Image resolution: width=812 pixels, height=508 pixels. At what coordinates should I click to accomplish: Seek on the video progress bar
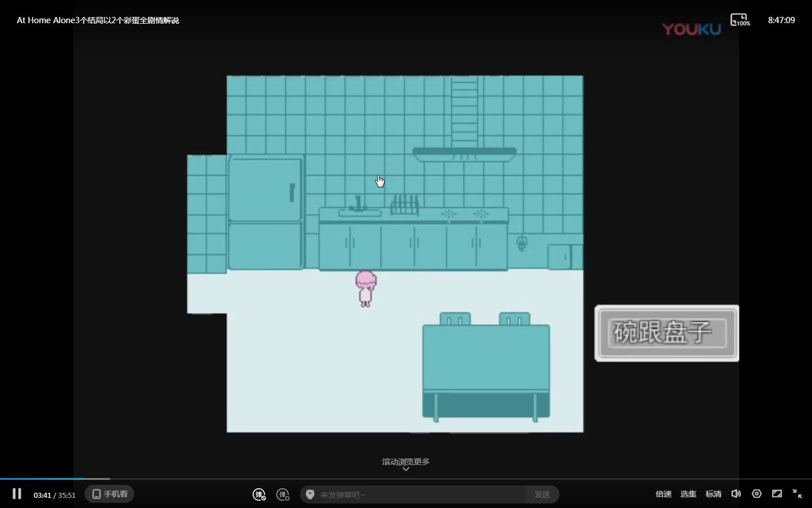click(406, 479)
